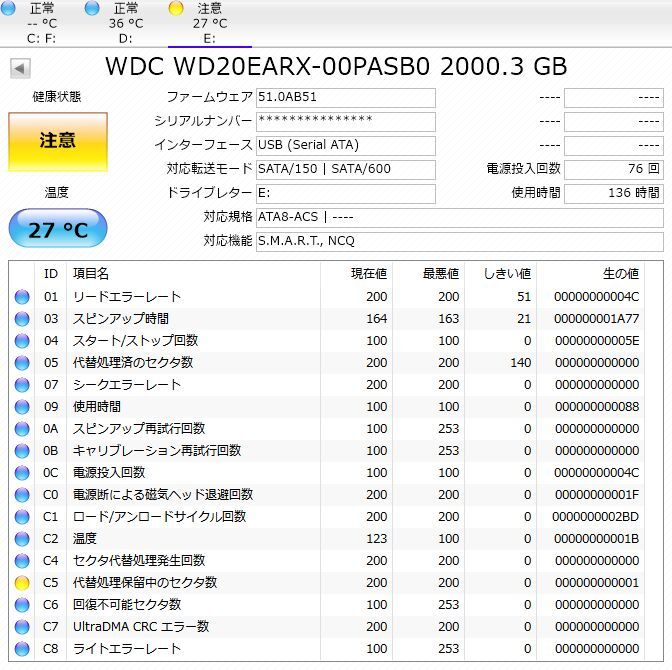The width and height of the screenshot is (672, 670).
Task: Click the blue status circle above D: drive
Action: (92, 8)
